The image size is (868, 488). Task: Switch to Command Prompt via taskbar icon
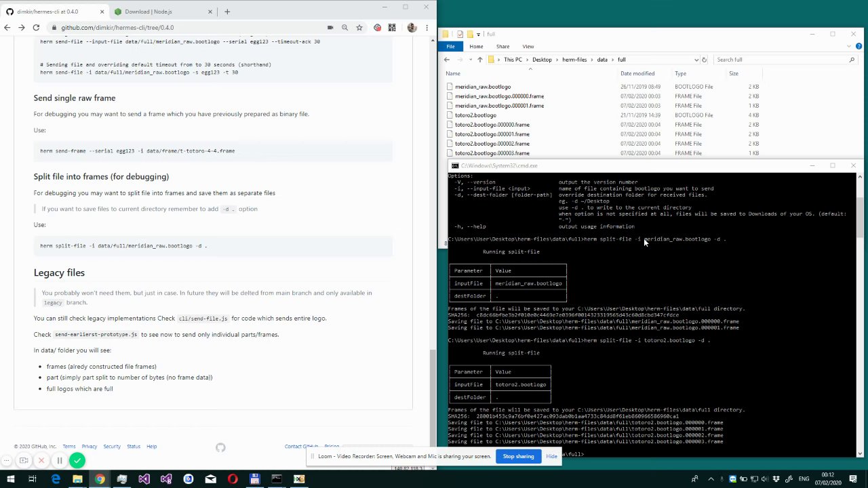pyautogui.click(x=277, y=479)
